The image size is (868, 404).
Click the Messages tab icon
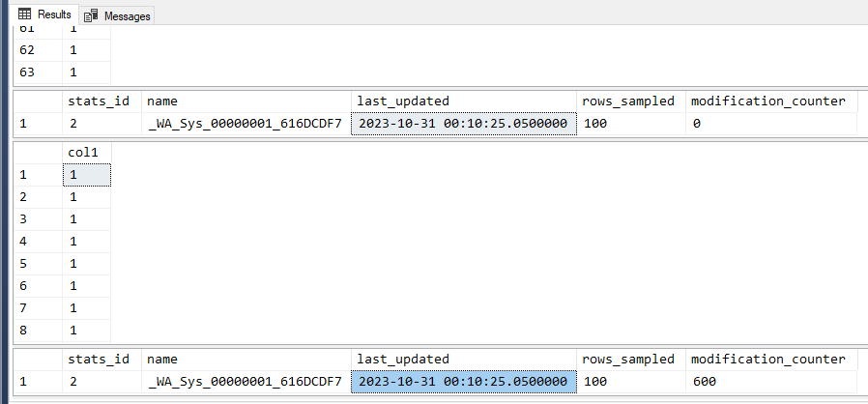(x=92, y=16)
